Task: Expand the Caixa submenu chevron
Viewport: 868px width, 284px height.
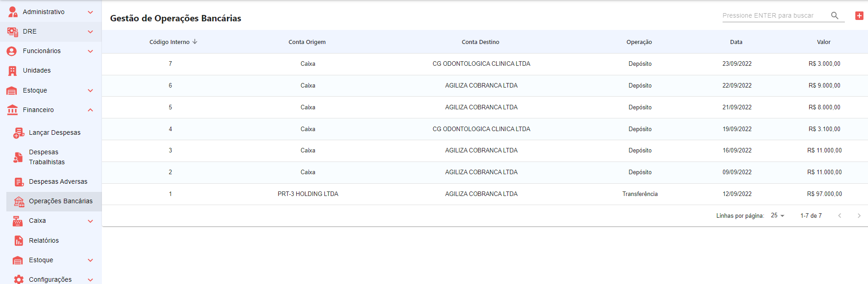Action: pos(90,221)
